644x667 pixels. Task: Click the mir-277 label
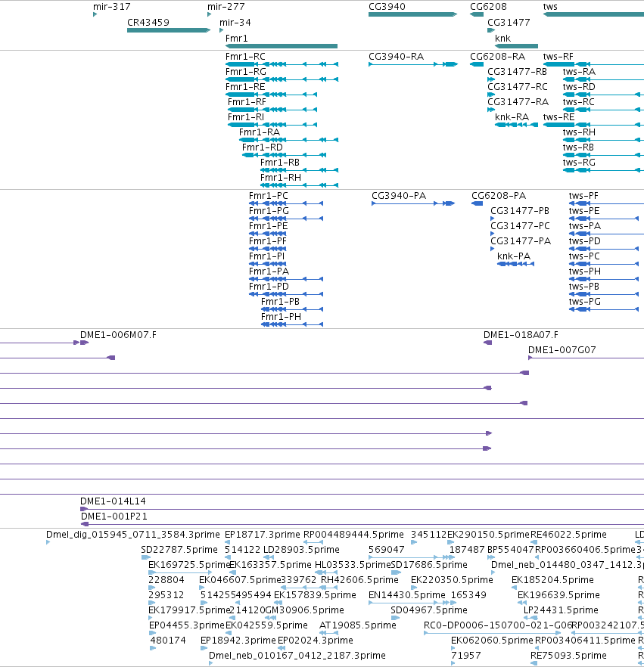click(226, 6)
